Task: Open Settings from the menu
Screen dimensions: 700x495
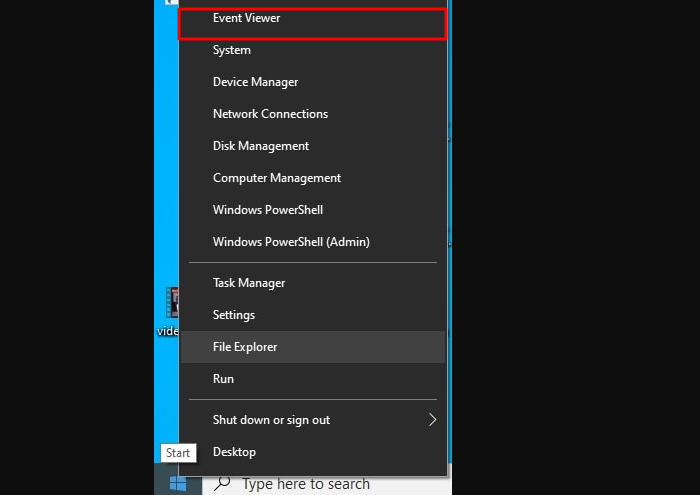Action: click(x=312, y=315)
